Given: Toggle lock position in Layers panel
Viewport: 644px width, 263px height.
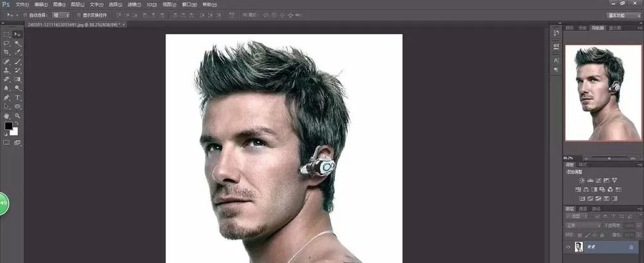Looking at the screenshot, I should tap(594, 235).
